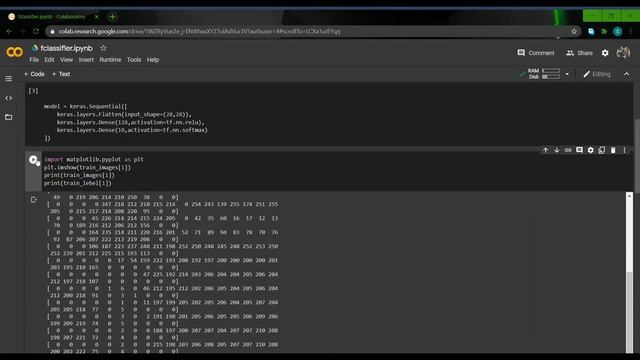Click the notebook page scrollbar
The width and height of the screenshot is (640, 360).
637,155
